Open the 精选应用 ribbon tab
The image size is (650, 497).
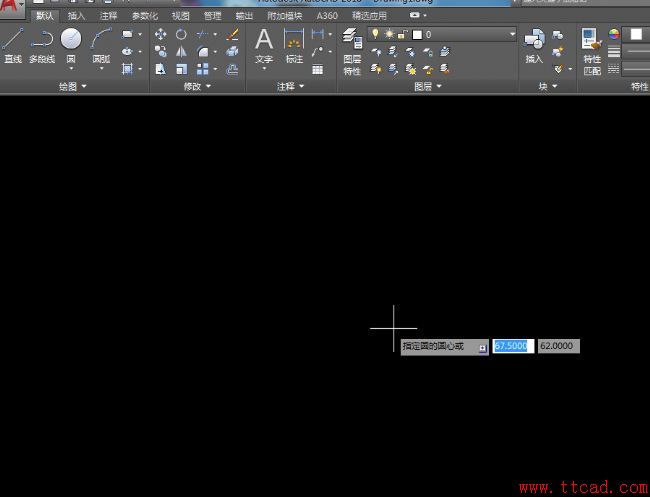369,16
